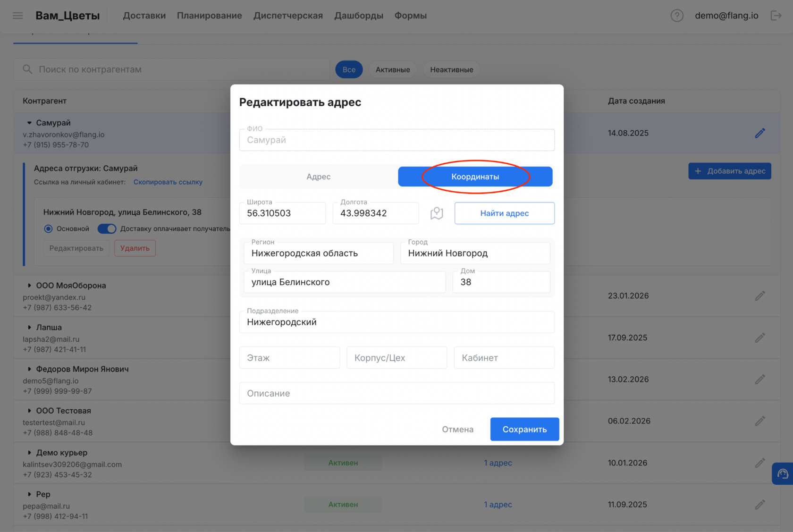Click the Описание input field
Screen dimensions: 793x532
click(x=396, y=393)
